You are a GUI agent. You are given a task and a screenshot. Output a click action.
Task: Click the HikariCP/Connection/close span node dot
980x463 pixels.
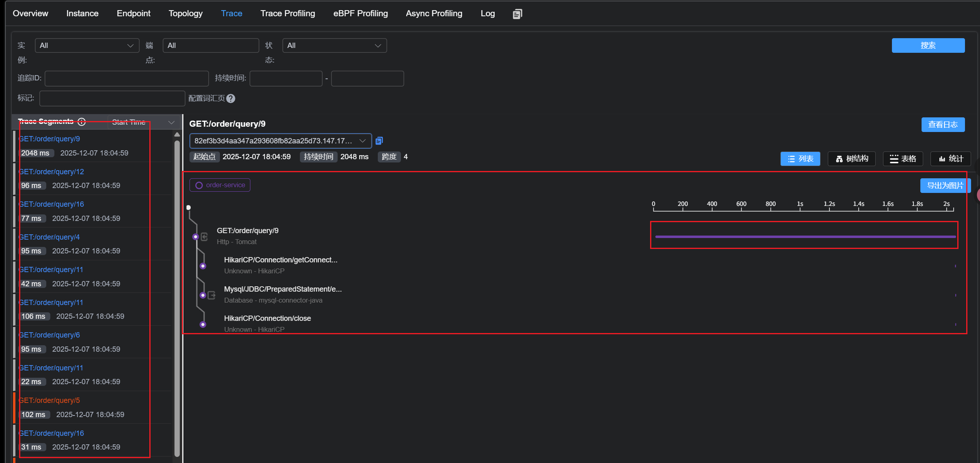203,325
